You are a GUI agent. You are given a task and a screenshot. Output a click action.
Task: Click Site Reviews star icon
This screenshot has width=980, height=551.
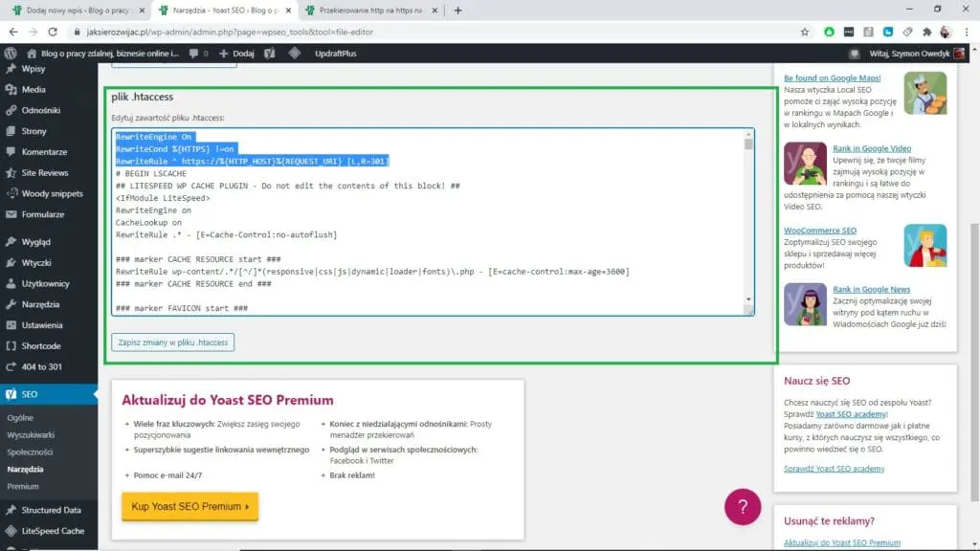[11, 172]
